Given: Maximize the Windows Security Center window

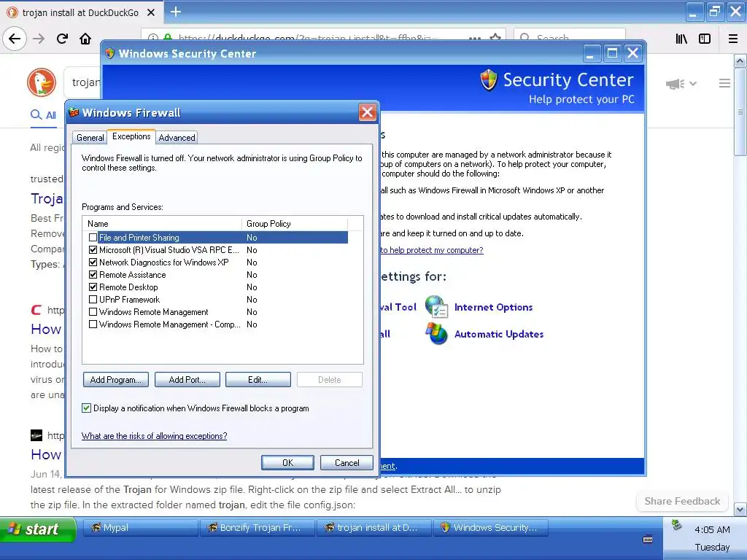Looking at the screenshot, I should tap(612, 52).
